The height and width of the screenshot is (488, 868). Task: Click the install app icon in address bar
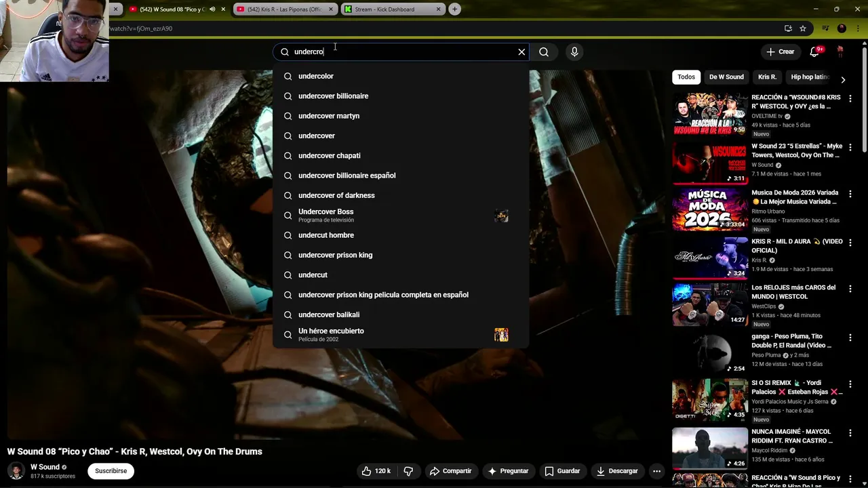(x=788, y=28)
